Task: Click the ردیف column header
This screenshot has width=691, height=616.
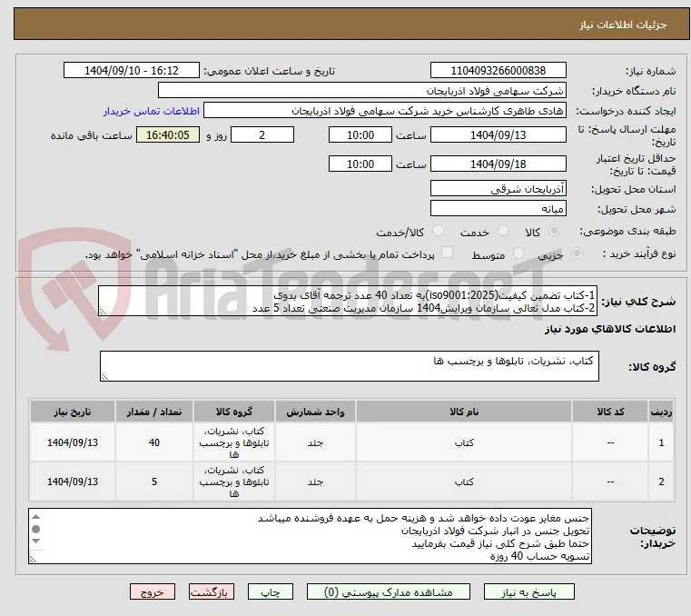Action: (661, 412)
